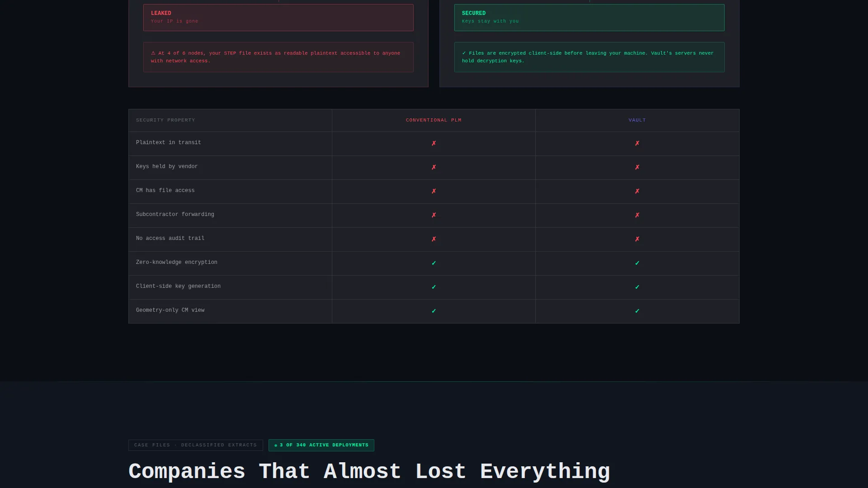Click the SECURED status box

click(589, 18)
